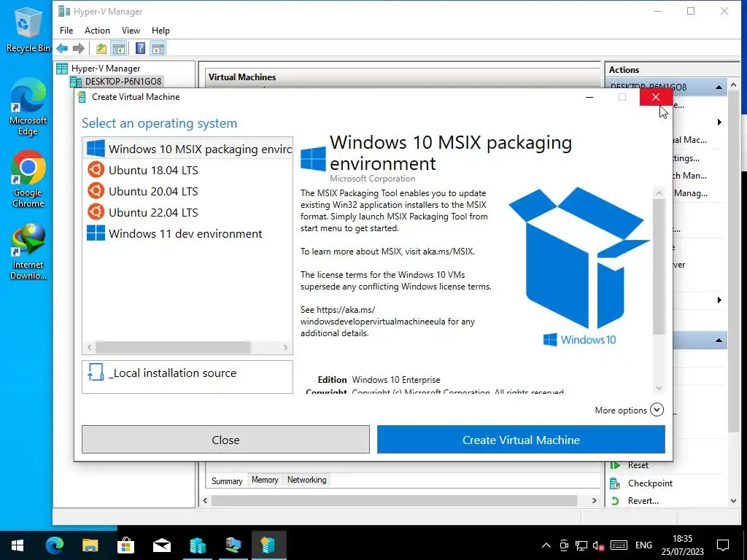
Task: Switch to the Memory tab
Action: (265, 480)
